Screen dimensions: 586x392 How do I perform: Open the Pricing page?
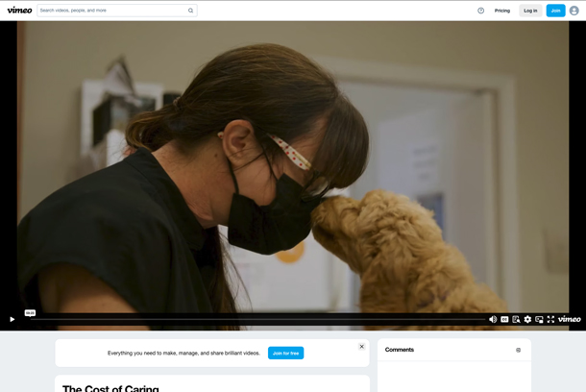tap(501, 11)
